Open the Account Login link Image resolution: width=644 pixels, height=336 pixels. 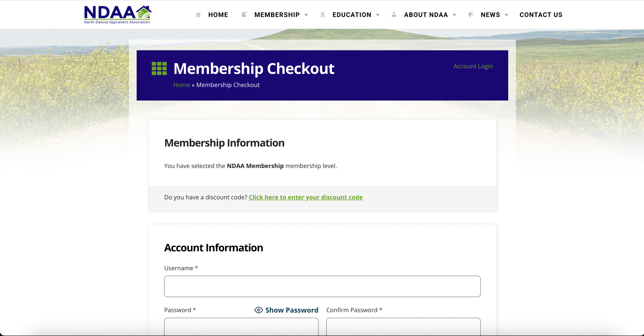473,66
